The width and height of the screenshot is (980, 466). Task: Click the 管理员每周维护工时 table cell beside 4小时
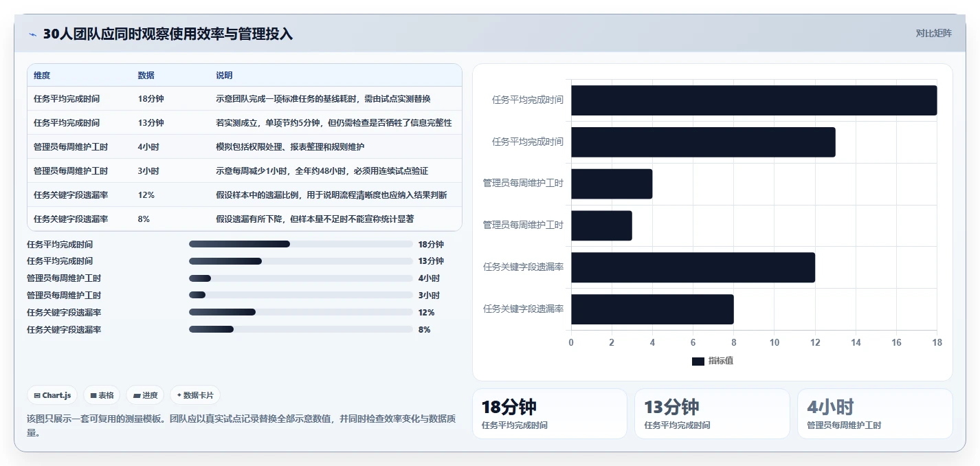pyautogui.click(x=71, y=147)
